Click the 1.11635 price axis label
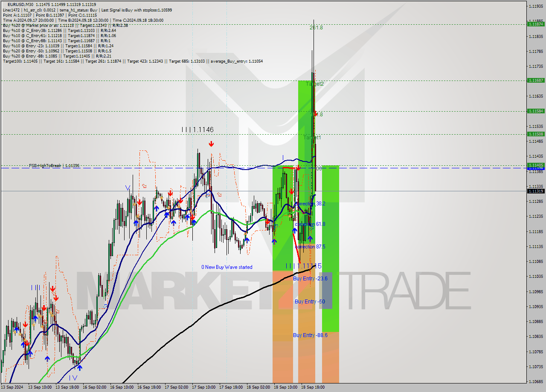This screenshot has height=392, width=546. point(536,96)
